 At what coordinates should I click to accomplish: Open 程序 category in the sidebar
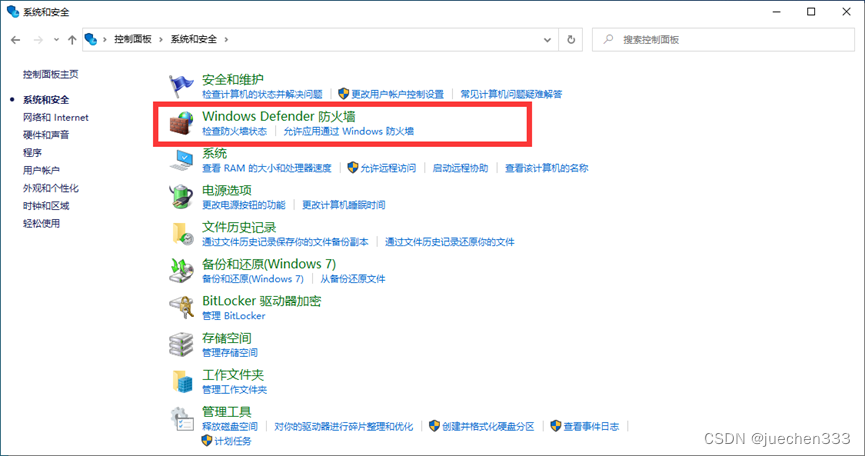click(32, 152)
